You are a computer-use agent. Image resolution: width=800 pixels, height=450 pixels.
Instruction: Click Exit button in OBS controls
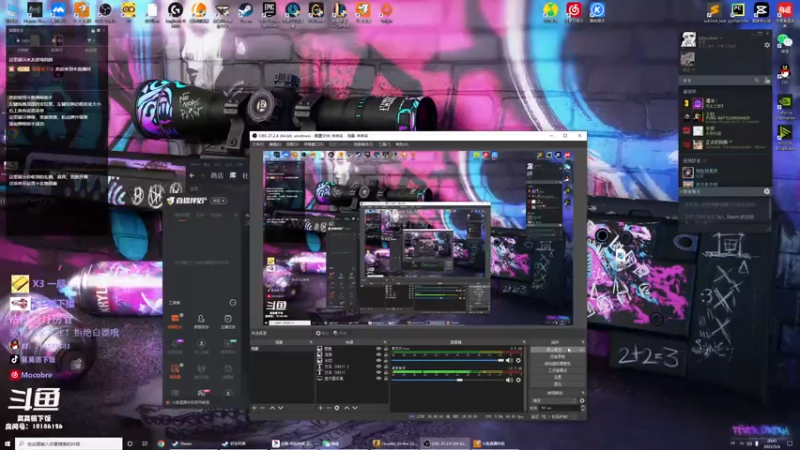tap(557, 384)
